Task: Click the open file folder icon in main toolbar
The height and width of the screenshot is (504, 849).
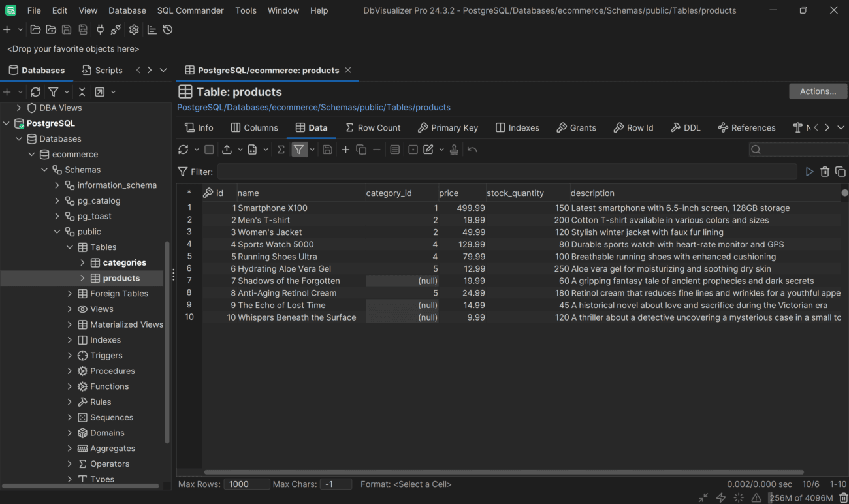Action: (x=35, y=29)
